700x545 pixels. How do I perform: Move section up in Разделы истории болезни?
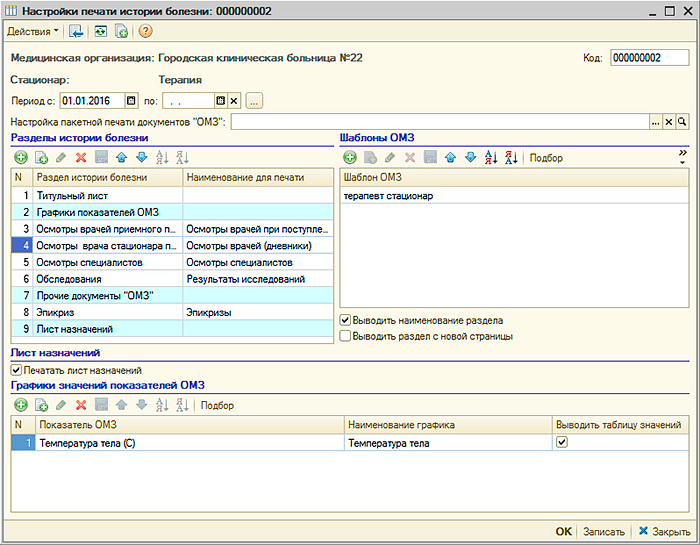121,157
